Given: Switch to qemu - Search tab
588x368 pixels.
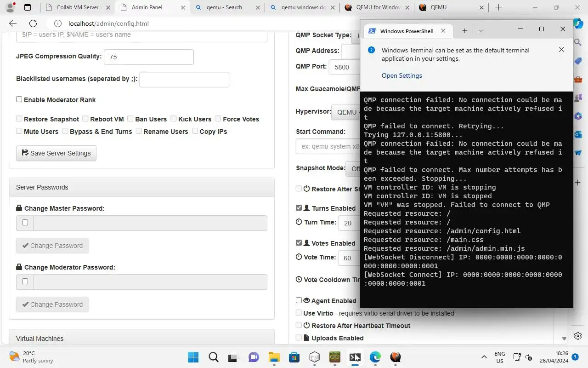Looking at the screenshot, I should (227, 7).
